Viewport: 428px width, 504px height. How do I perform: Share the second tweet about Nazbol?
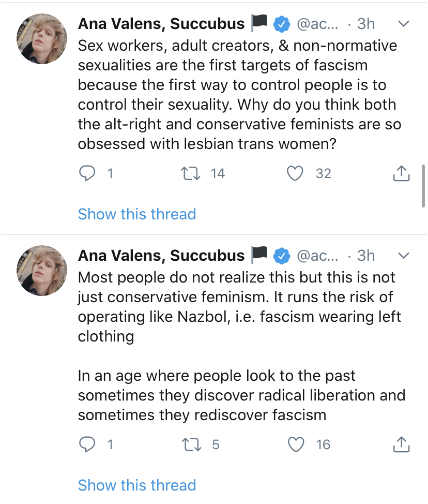[401, 445]
